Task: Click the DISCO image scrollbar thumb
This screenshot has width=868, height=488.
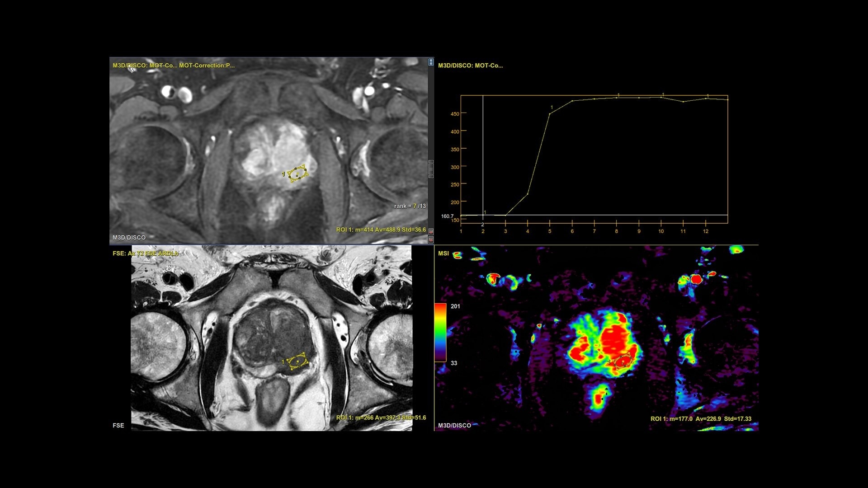Action: coord(431,169)
